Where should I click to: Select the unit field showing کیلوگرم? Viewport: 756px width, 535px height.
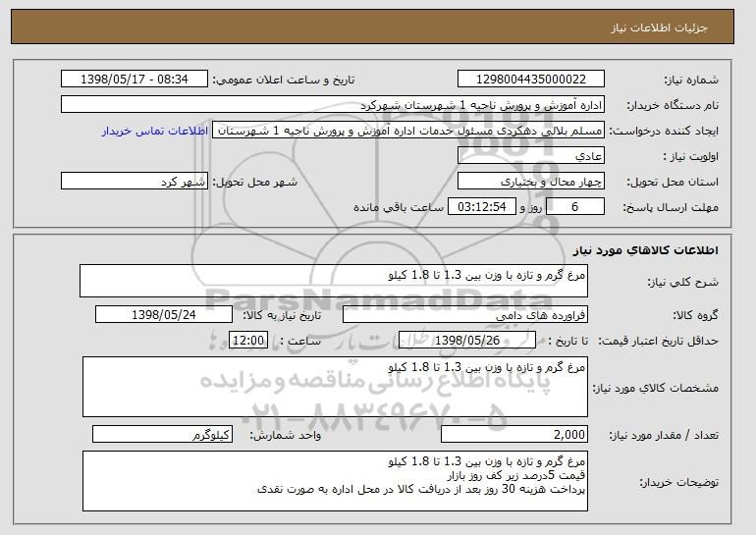(x=162, y=434)
